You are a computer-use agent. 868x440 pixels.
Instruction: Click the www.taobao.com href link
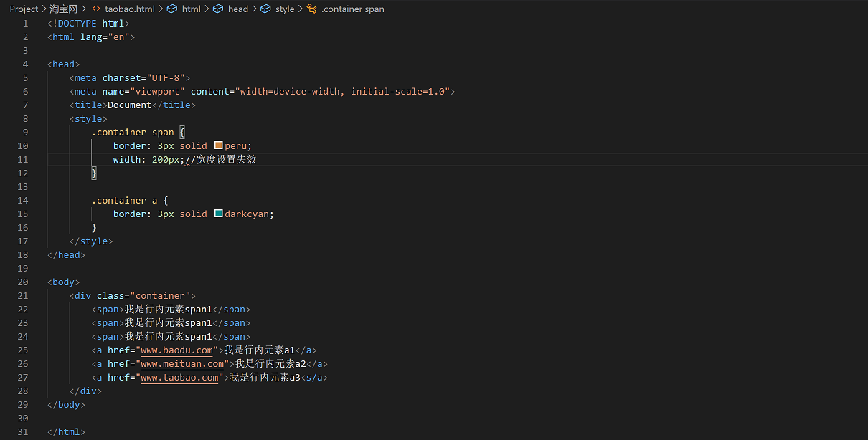tap(179, 378)
